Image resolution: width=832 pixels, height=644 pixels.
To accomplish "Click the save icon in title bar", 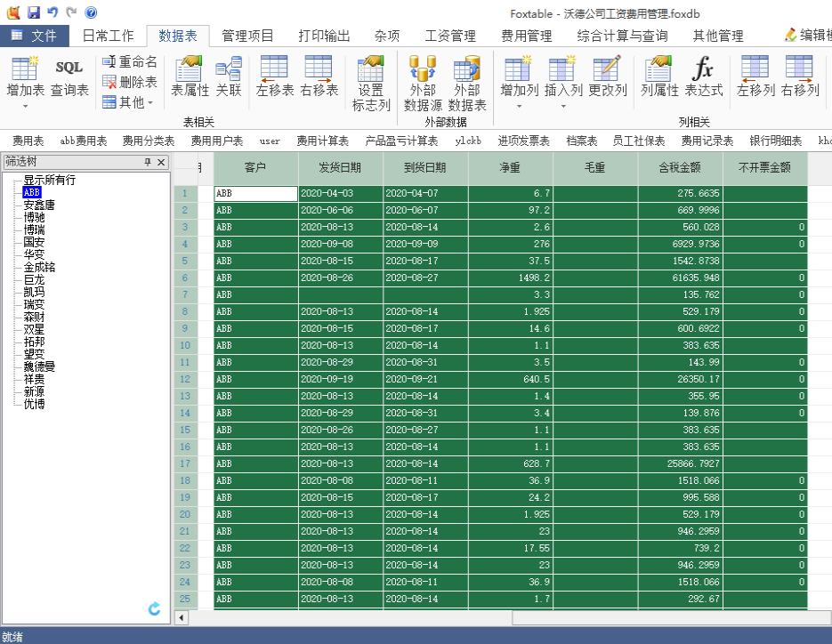I will [x=34, y=12].
